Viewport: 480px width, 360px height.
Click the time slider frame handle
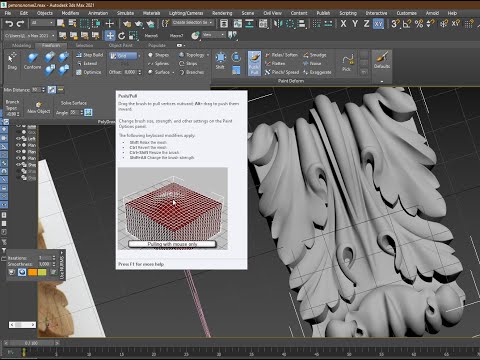(x=31, y=343)
